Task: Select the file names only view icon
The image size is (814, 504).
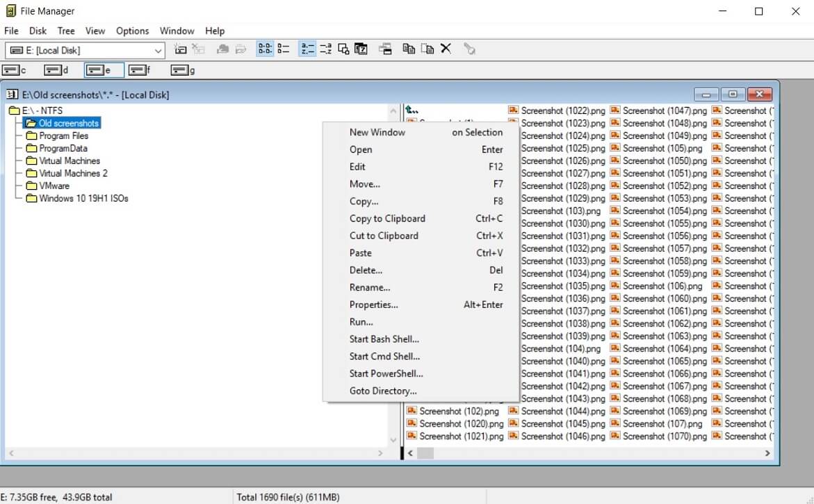Action: click(265, 49)
